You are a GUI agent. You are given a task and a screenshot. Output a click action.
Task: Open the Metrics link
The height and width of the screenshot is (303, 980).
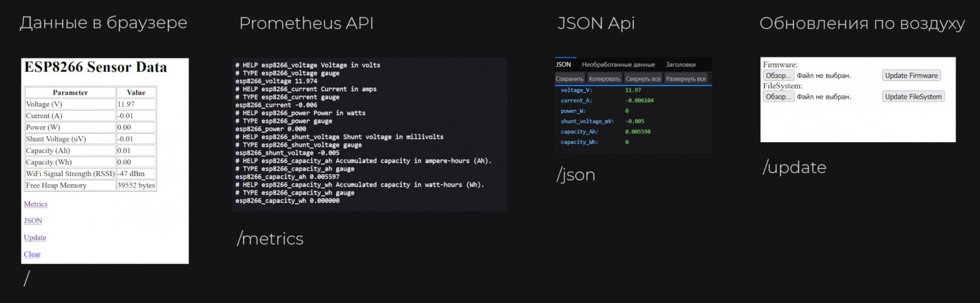click(x=35, y=204)
